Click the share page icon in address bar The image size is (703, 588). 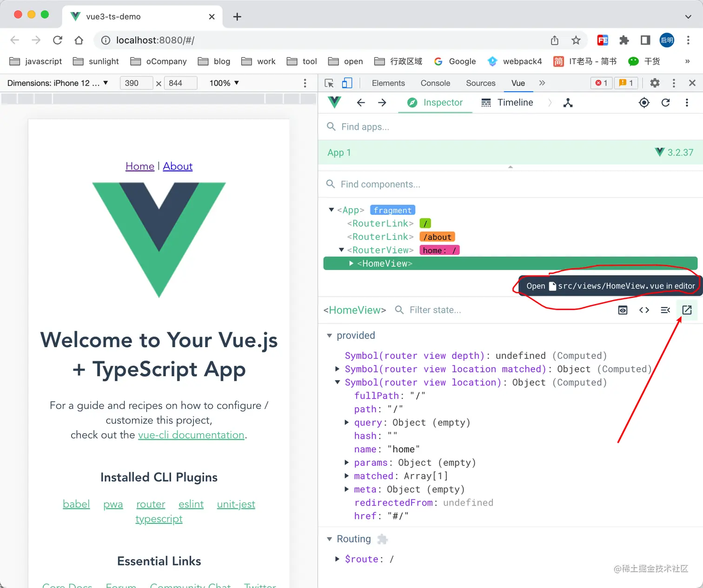tap(555, 40)
